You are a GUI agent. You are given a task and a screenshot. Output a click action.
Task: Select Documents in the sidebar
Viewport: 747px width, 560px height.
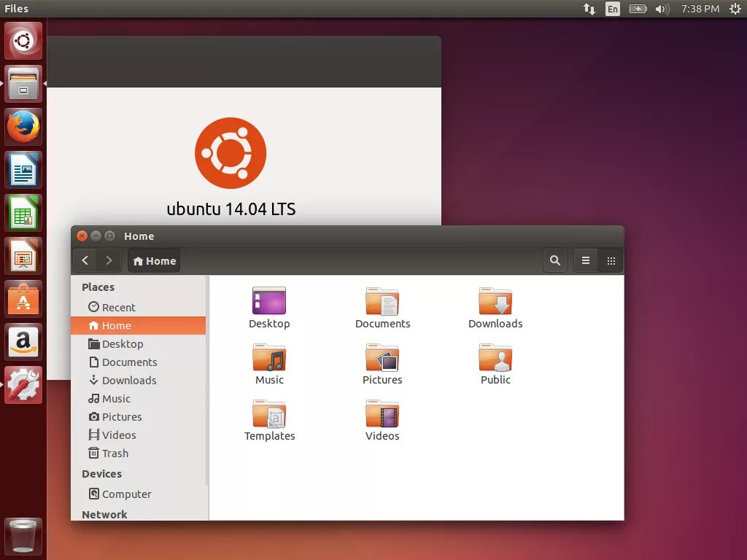[138, 362]
